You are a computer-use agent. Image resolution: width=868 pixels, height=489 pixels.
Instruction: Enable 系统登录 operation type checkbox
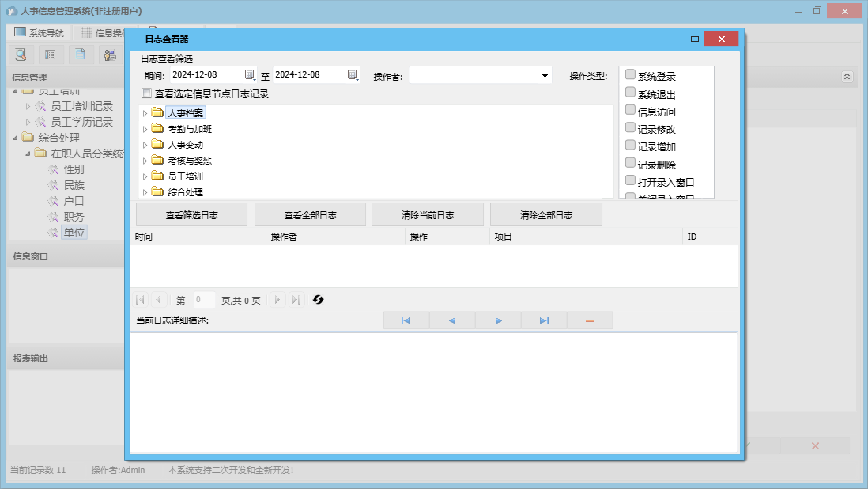(x=630, y=74)
